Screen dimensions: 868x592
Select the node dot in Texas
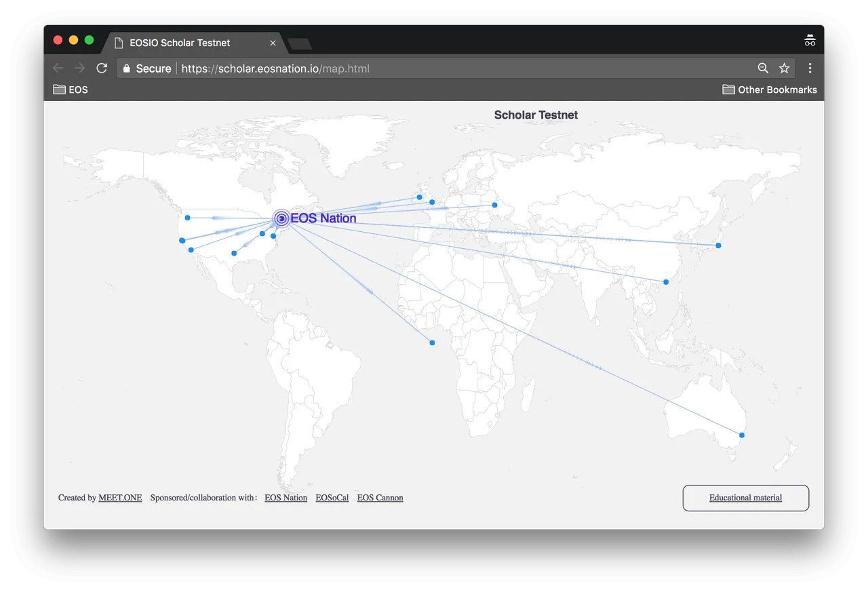point(234,254)
